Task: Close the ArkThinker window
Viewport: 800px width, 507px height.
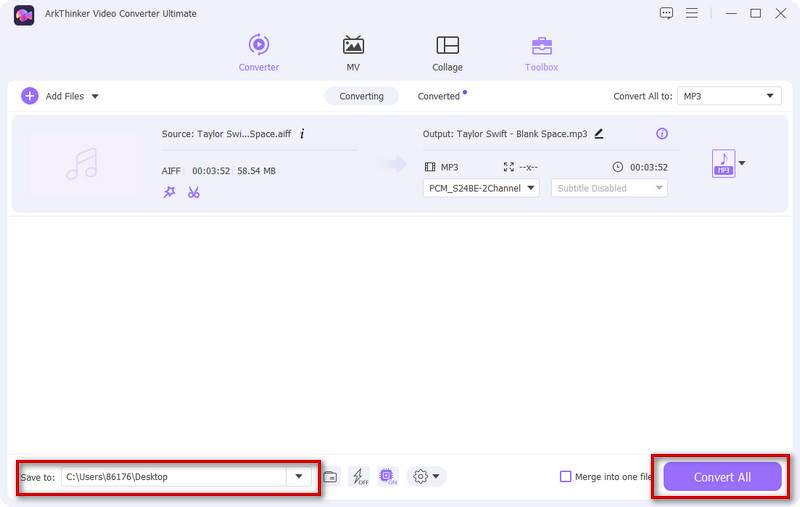Action: (781, 13)
